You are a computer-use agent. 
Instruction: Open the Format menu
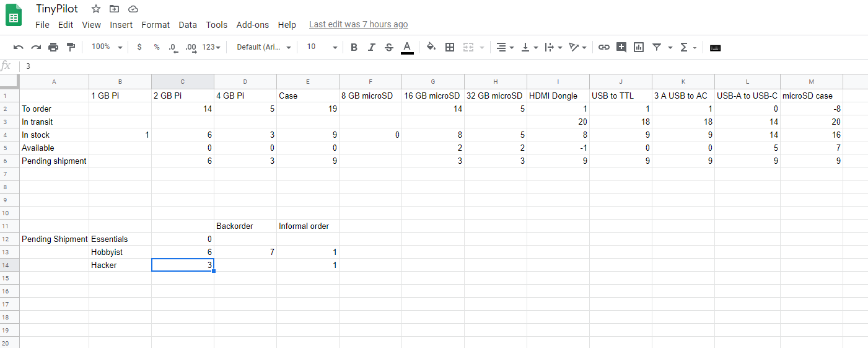pos(156,25)
